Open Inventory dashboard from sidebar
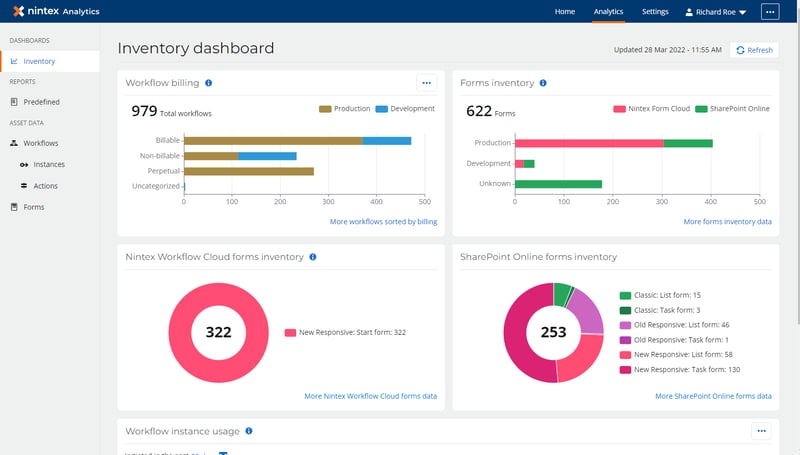Image resolution: width=800 pixels, height=455 pixels. (40, 61)
